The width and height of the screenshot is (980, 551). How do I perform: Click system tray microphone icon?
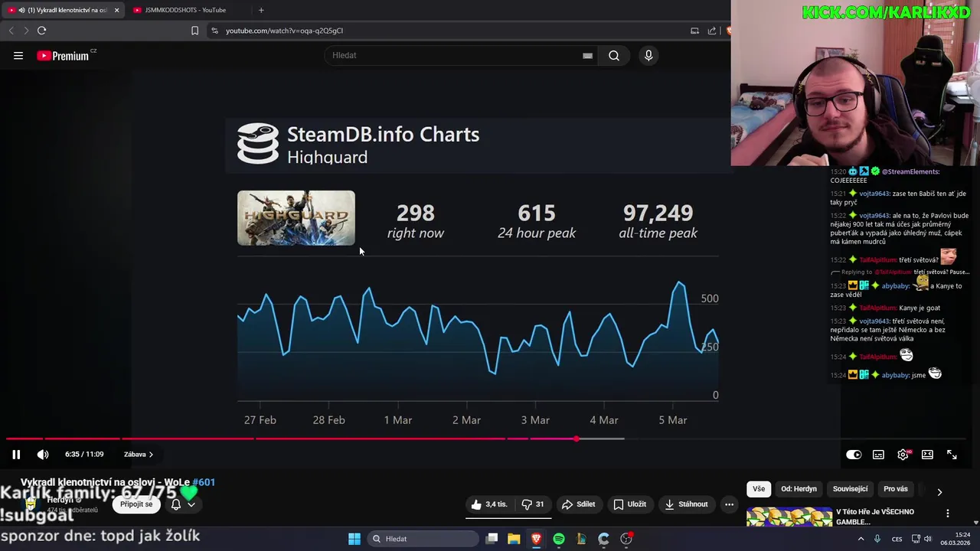pyautogui.click(x=877, y=539)
